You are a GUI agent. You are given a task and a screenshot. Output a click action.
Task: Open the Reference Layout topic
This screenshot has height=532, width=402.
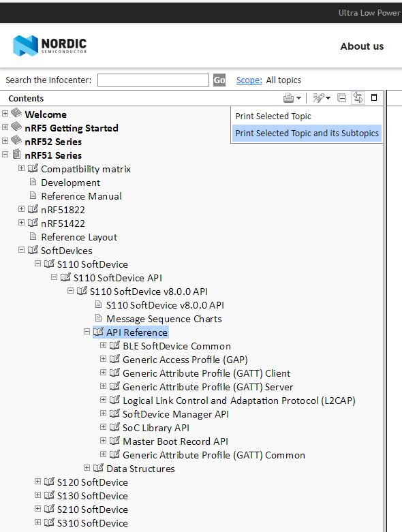(79, 237)
